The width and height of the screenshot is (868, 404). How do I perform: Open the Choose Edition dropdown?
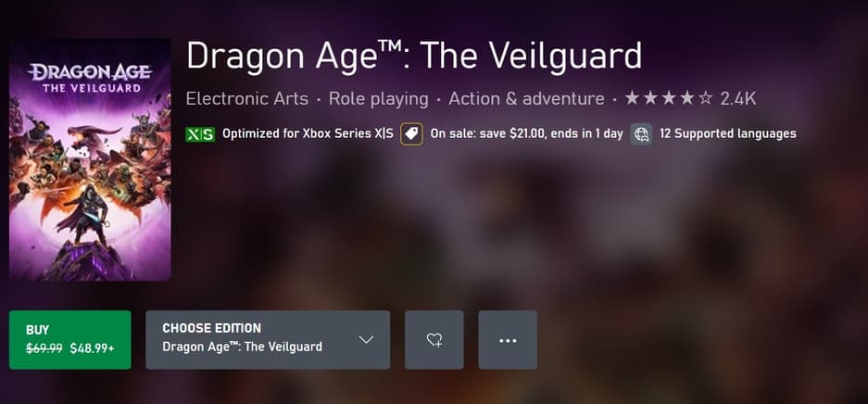[267, 339]
